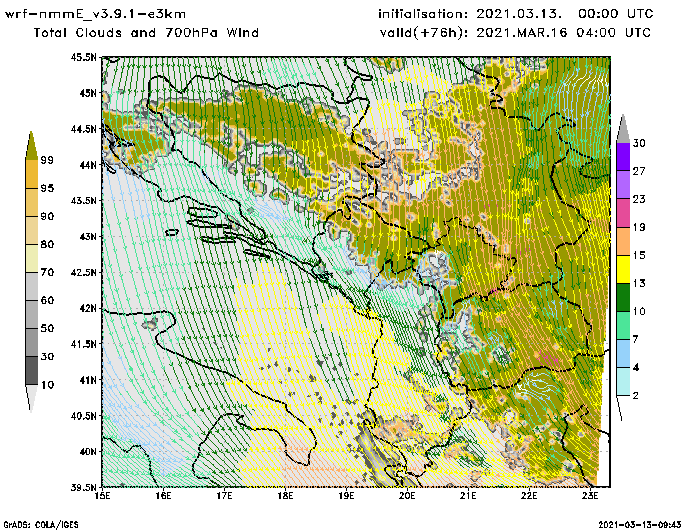Image resolution: width=700 pixels, height=530 pixels.
Task: Click the 21E longitude label
Action: click(468, 496)
